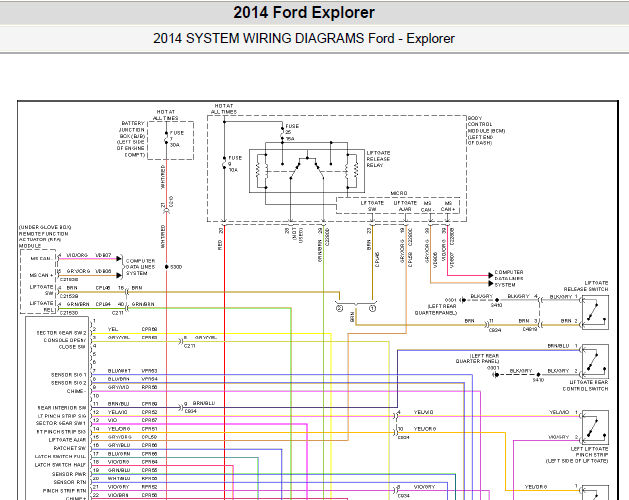Click LIFTGATE SW label in the BCM micro box

click(372, 206)
